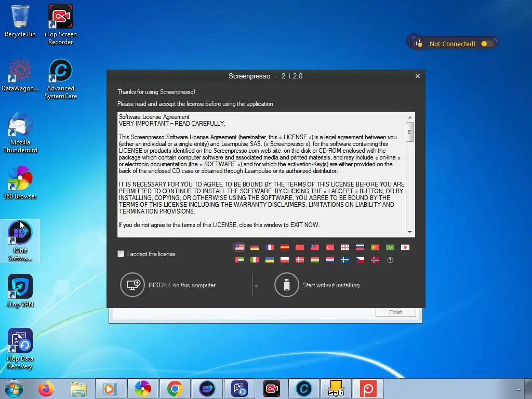
Task: Select the Netherlands flag language
Action: [330, 260]
